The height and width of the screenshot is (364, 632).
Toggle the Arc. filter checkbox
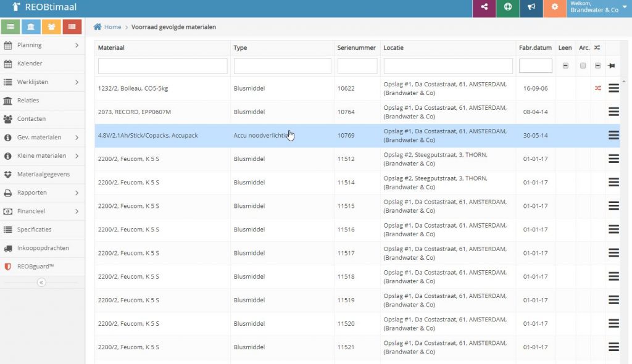point(583,66)
